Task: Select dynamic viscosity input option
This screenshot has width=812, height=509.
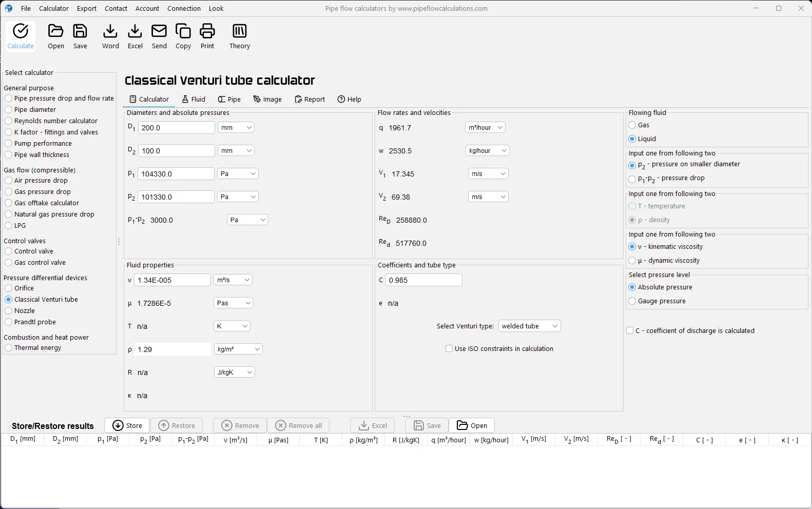Action: pyautogui.click(x=664, y=261)
